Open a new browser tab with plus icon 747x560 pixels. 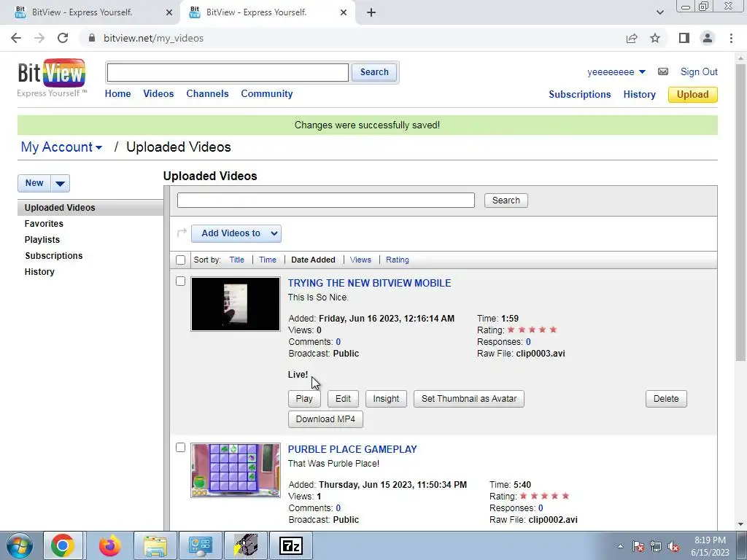[371, 12]
